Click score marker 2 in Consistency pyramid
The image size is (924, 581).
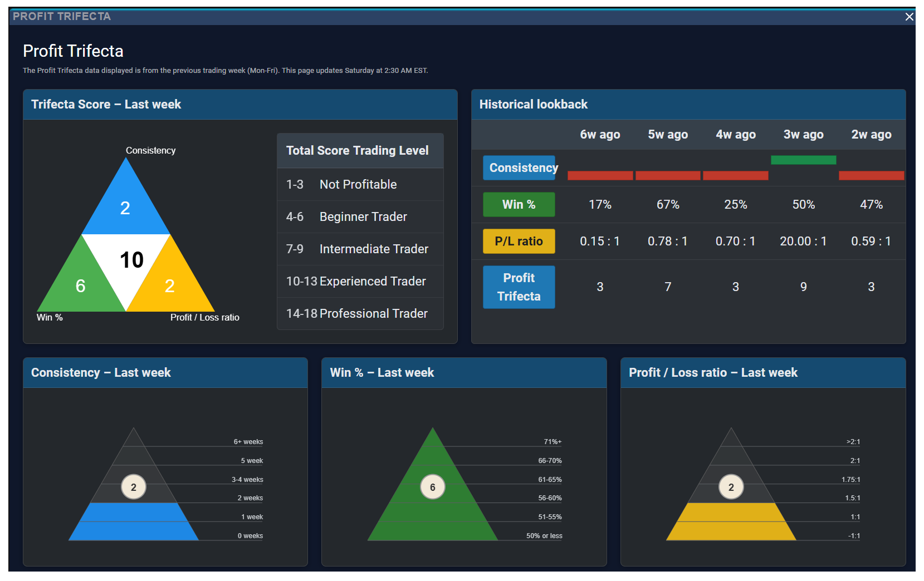point(134,487)
